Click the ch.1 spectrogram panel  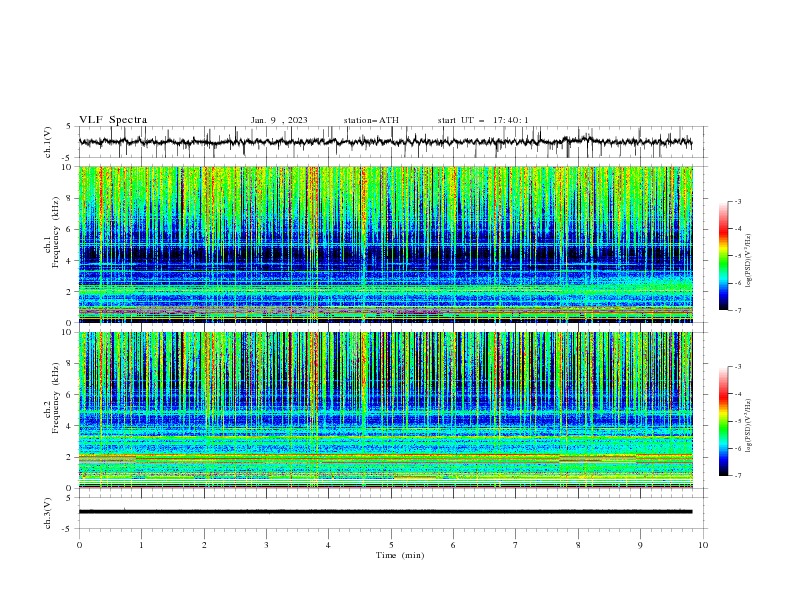(x=386, y=244)
